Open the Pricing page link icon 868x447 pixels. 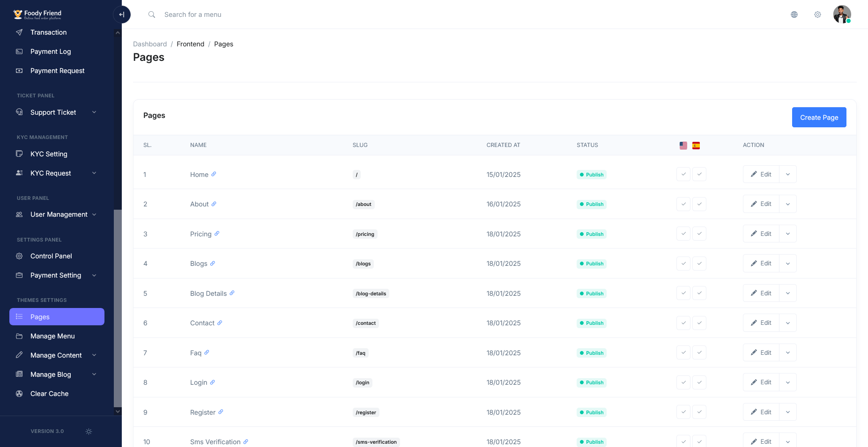tap(217, 234)
